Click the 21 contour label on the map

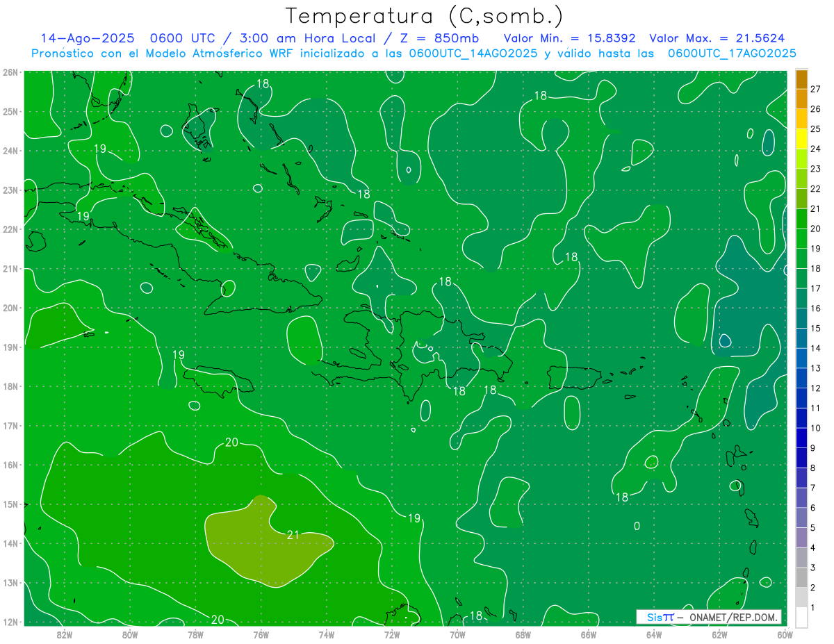tap(293, 534)
